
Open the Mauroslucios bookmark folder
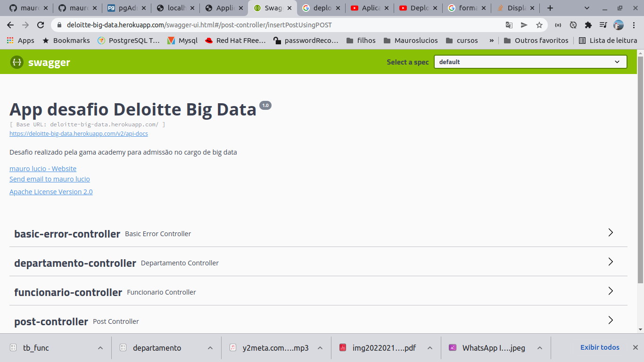(x=411, y=41)
